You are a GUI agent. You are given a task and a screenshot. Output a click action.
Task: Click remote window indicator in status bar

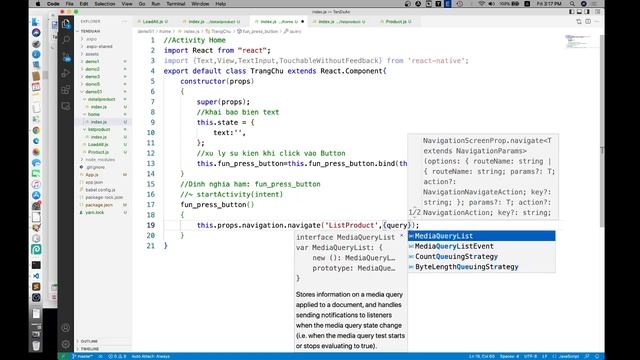[63, 356]
